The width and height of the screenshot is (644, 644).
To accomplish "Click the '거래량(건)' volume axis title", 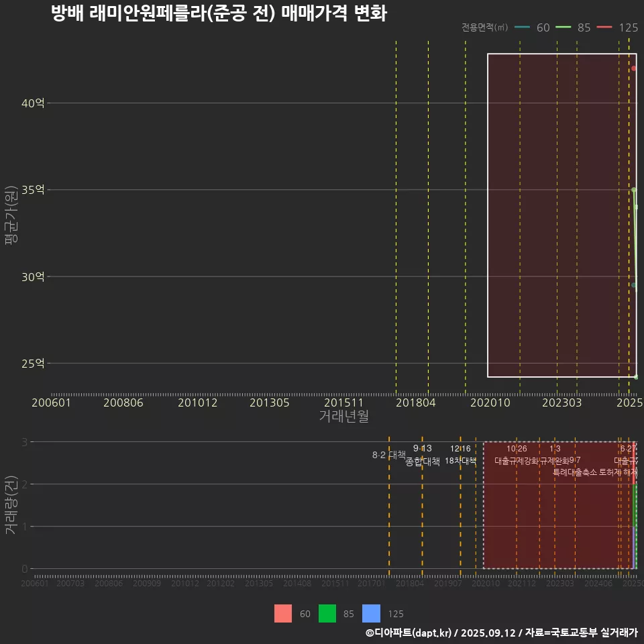I will click(11, 504).
